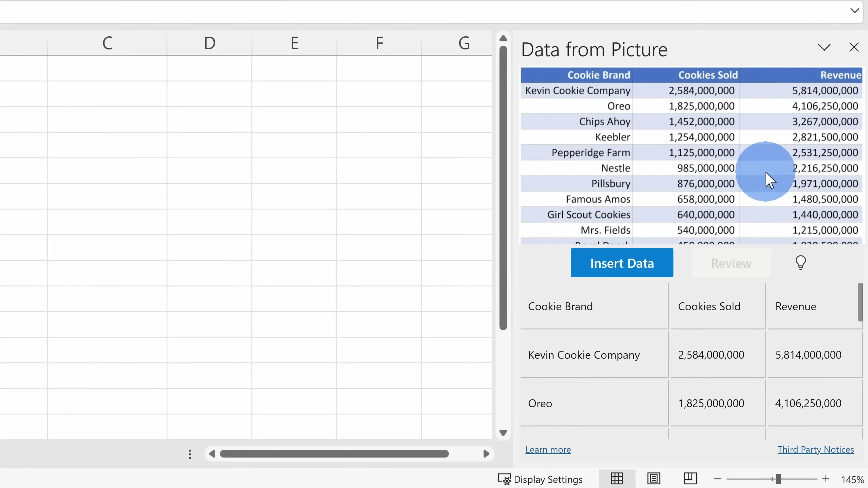Click the zoom in plus icon
868x488 pixels.
click(826, 479)
